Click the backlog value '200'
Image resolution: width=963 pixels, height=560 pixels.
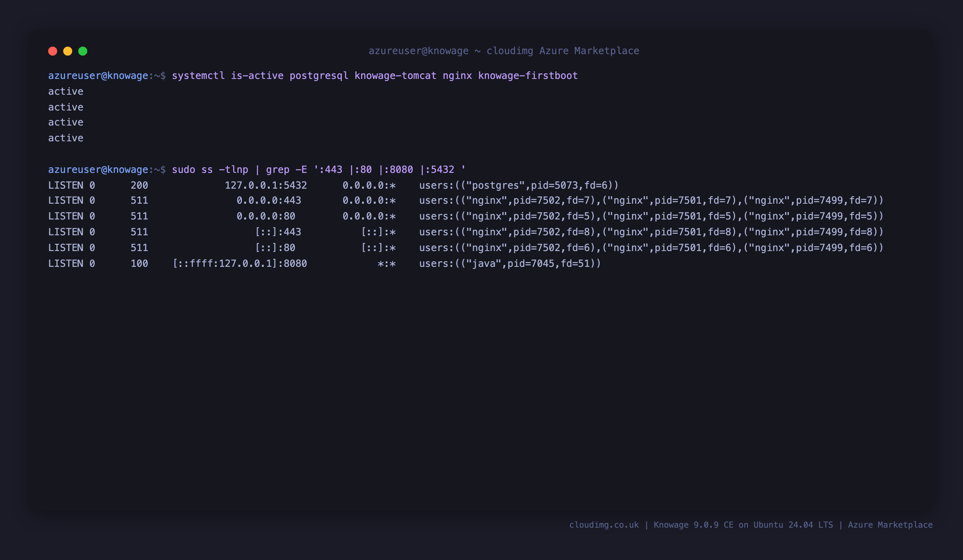[139, 185]
